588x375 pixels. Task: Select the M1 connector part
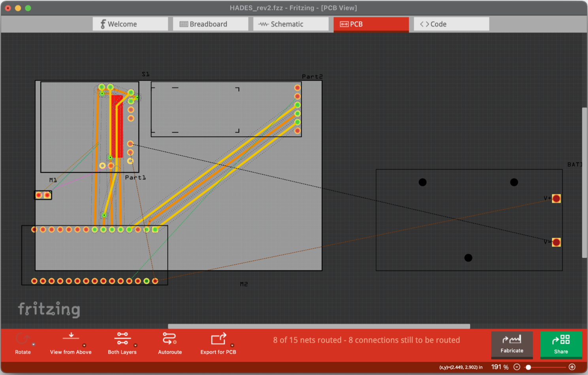pos(43,195)
